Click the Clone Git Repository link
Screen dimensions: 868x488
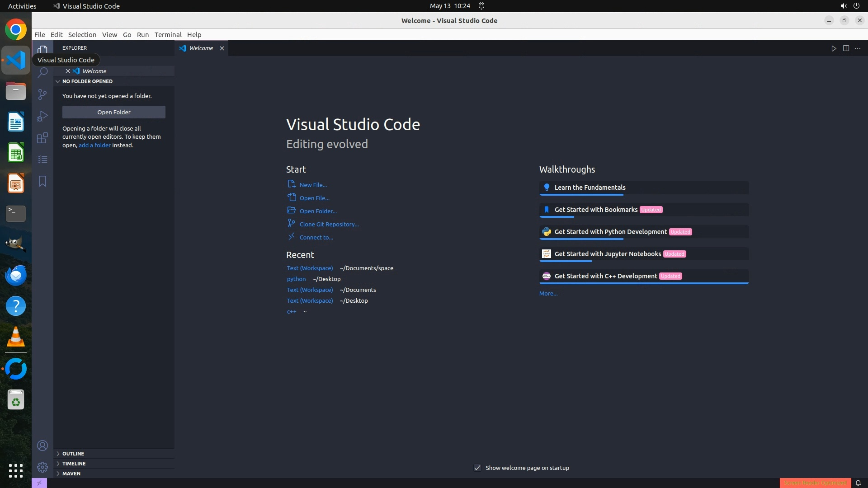pos(329,224)
